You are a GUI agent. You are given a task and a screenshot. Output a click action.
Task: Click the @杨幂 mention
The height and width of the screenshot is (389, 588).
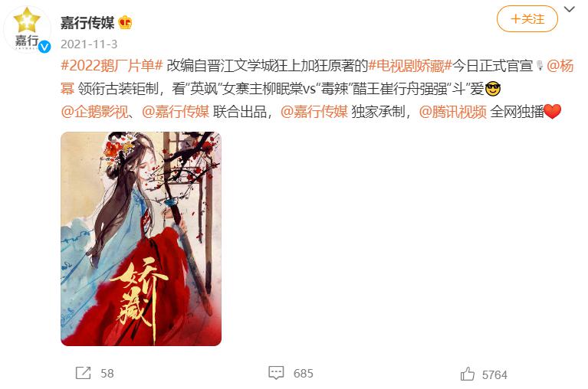[560, 66]
